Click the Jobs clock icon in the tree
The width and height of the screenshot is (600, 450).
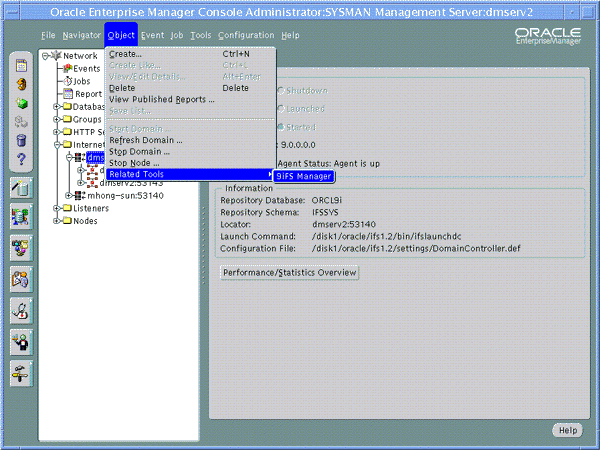click(68, 81)
